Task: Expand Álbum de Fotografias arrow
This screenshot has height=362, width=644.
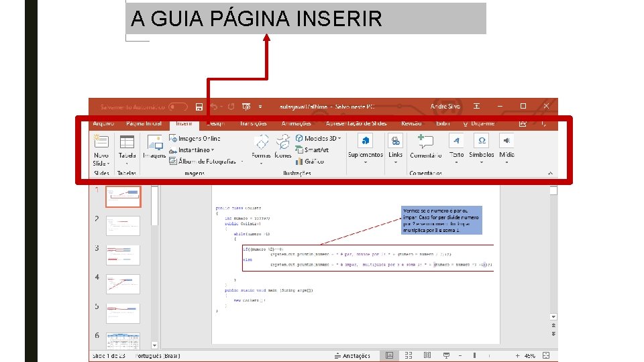Action: click(242, 162)
